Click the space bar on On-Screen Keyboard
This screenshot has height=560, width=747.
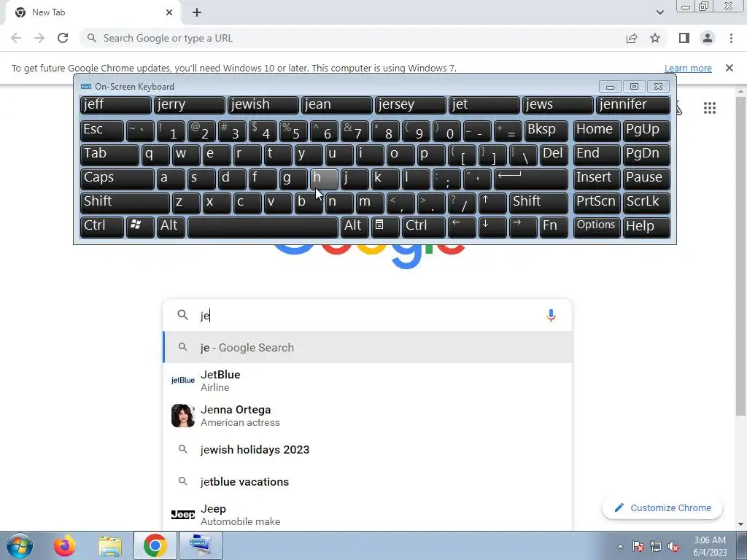(263, 227)
